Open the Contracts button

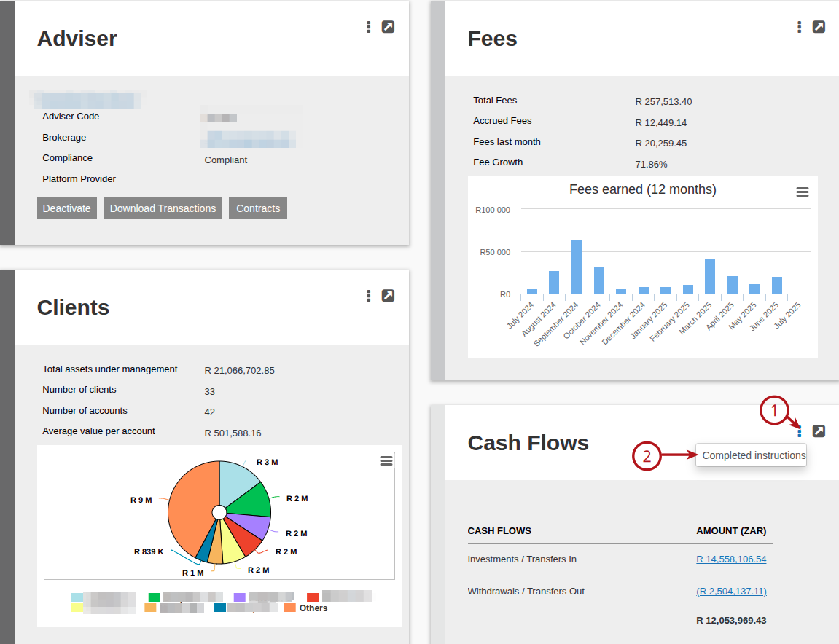258,208
